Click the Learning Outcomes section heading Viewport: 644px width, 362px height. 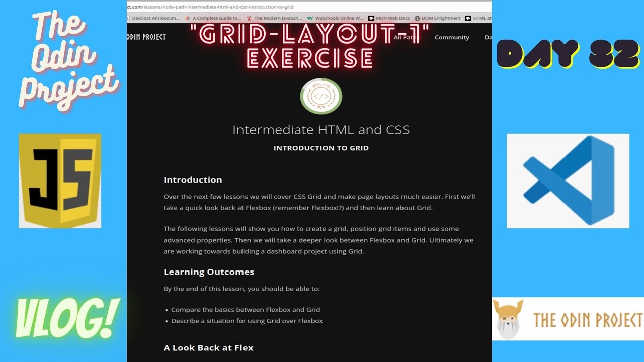[209, 272]
